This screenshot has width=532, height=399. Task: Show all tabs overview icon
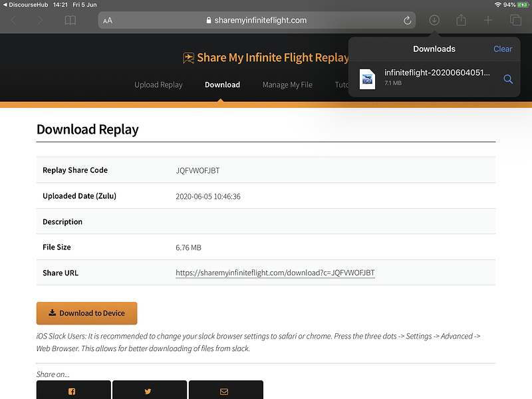click(516, 21)
